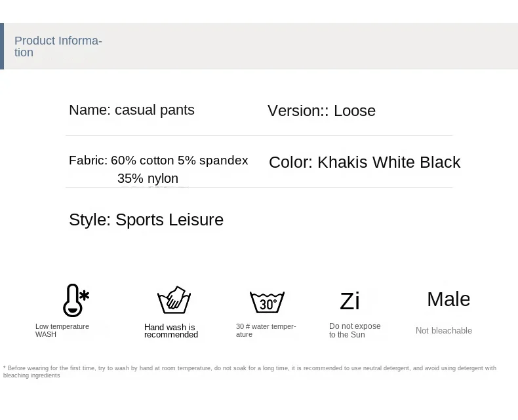Click the divider line below Name row
Viewport: 518px width, 420px height.
click(259, 135)
